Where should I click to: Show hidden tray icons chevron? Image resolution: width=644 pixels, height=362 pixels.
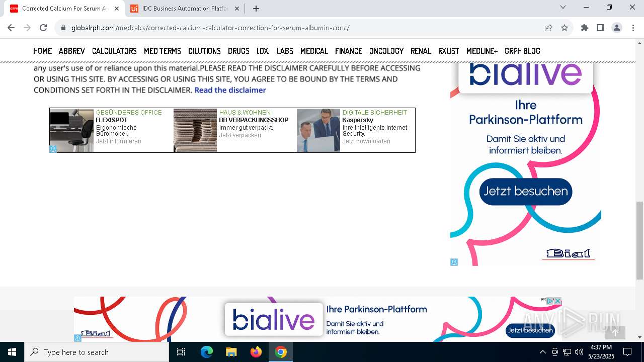click(x=542, y=352)
